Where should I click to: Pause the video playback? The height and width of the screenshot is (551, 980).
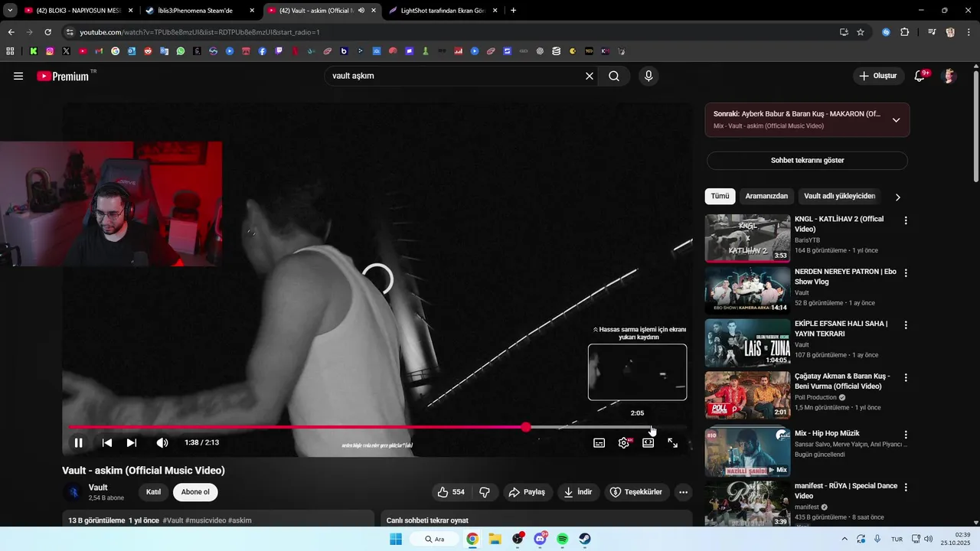click(x=78, y=442)
